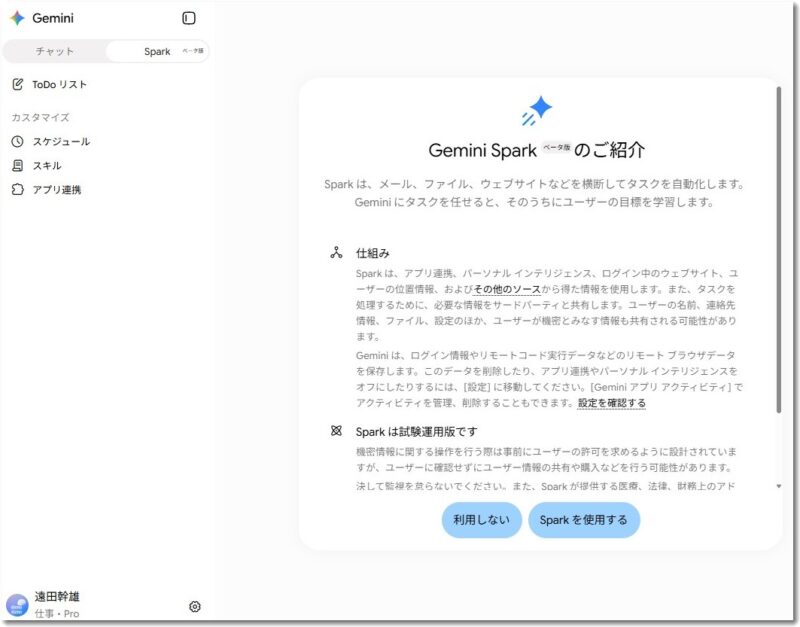
Task: Click the 仕事・Pro plan label
Action: tap(57, 614)
